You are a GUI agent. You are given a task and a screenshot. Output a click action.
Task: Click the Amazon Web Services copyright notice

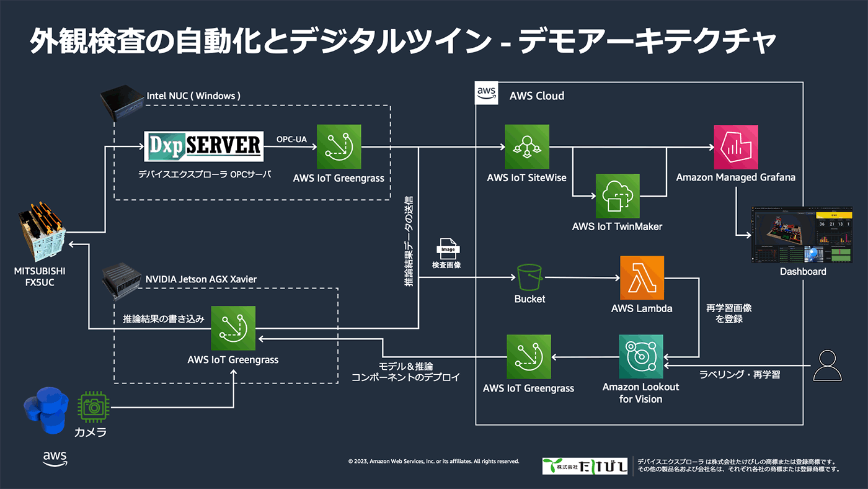coord(433,462)
